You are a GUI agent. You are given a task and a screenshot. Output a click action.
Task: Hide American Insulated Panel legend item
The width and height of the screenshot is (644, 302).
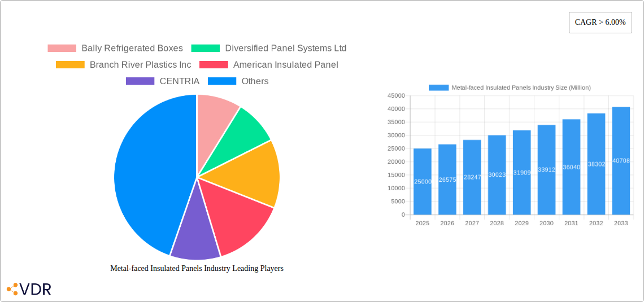[269, 65]
